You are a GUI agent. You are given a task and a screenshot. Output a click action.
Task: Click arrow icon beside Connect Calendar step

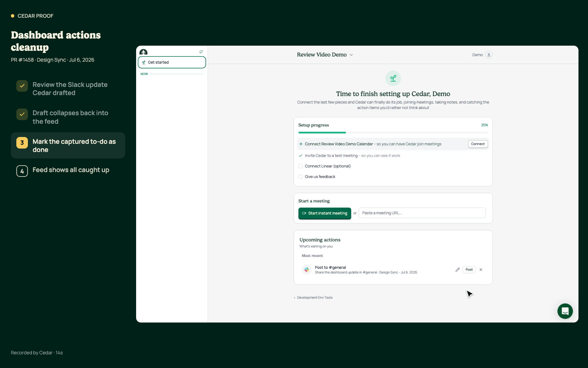point(300,144)
